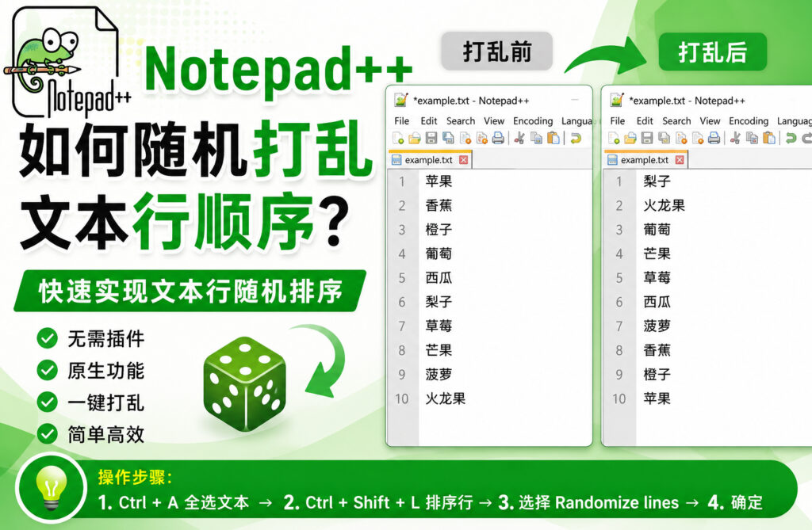This screenshot has height=530, width=812.
Task: Click line 4 芒果 in the 打乱后 window
Action: tap(657, 254)
